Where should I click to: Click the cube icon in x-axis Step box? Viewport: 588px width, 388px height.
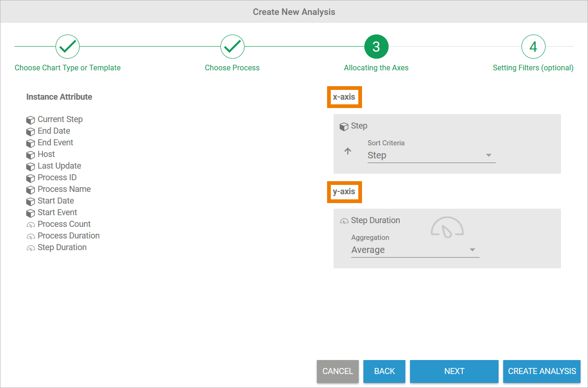pos(344,126)
